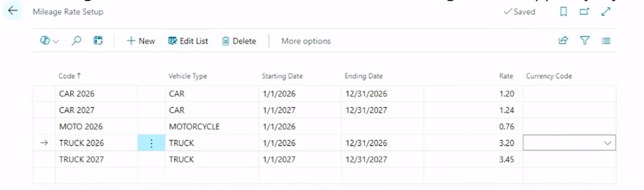644x190 pixels.
Task: Click the MOTO 2026 empty Ending Date cell
Action: coord(383,127)
